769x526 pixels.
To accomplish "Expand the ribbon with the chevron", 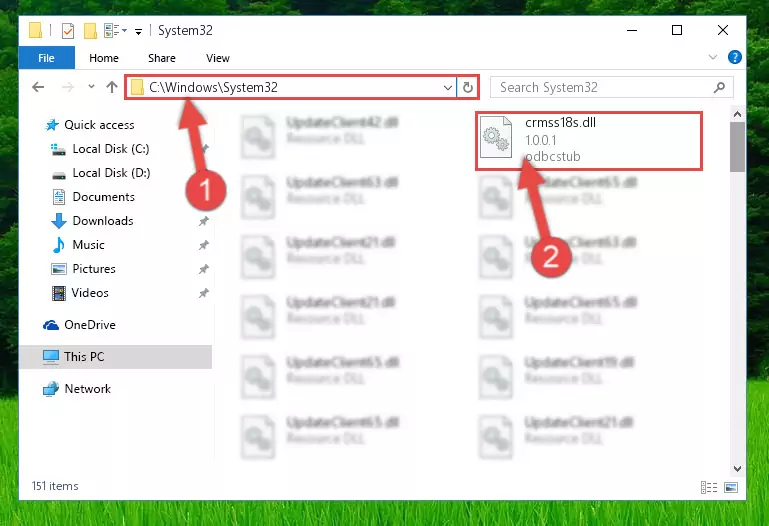I will (713, 57).
